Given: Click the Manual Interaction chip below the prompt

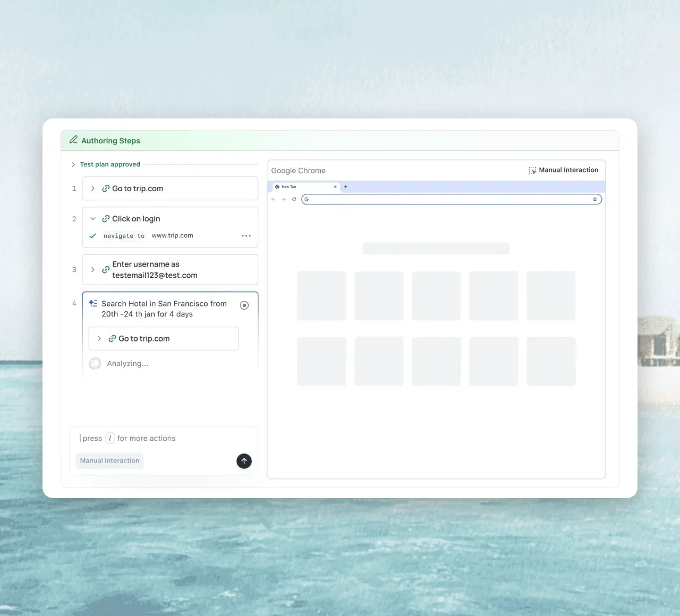Looking at the screenshot, I should 109,460.
